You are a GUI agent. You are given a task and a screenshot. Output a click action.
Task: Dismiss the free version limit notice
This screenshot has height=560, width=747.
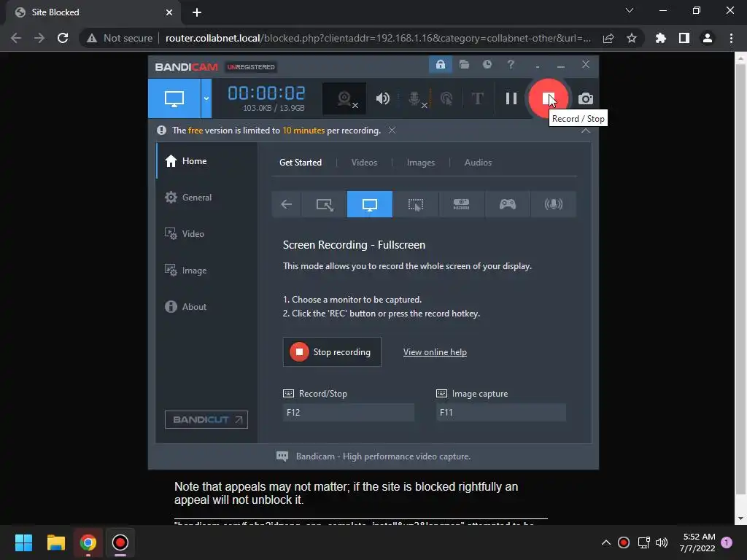click(x=392, y=131)
